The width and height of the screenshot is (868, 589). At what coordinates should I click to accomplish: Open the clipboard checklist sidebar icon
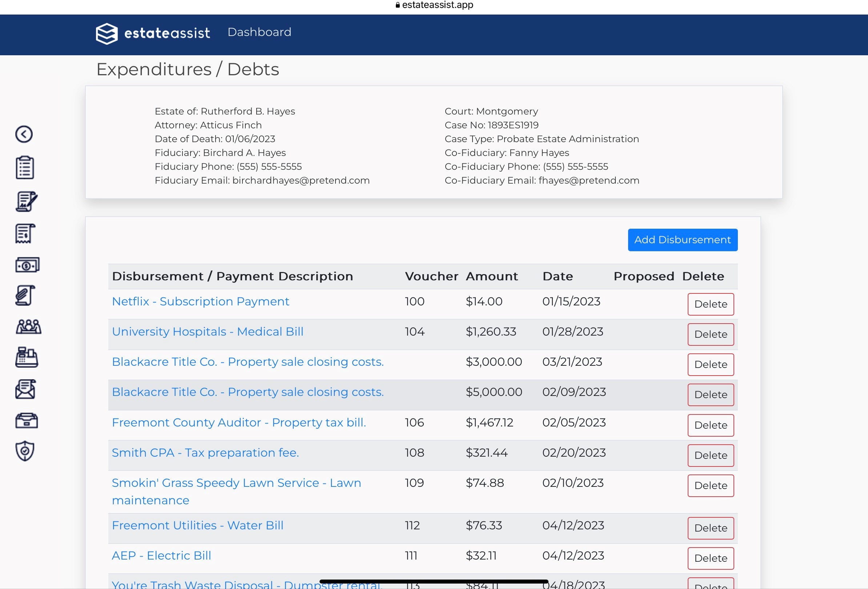click(25, 167)
